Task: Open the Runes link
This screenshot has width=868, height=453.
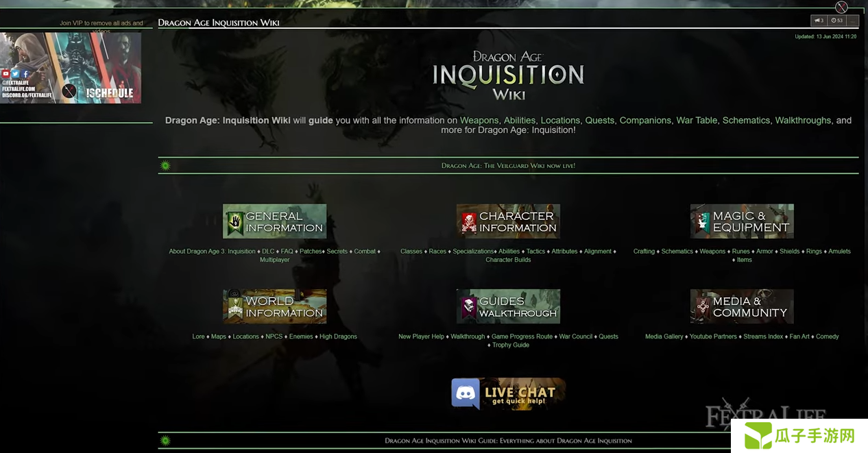Action: click(740, 252)
